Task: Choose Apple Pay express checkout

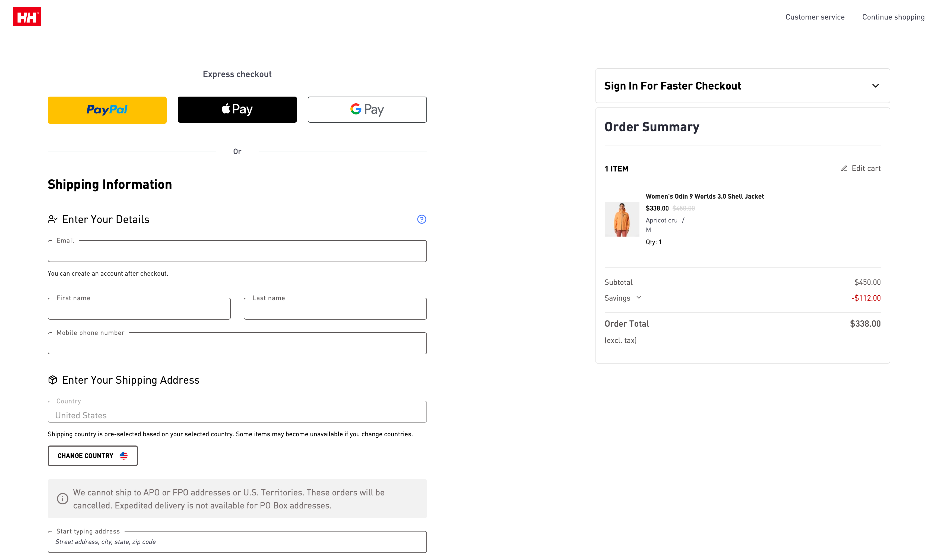Action: 237,109
